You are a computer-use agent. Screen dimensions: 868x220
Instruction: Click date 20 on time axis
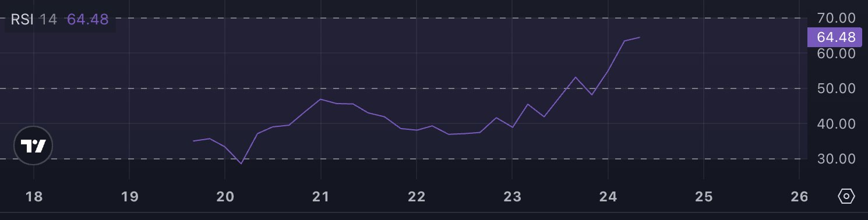tap(225, 197)
